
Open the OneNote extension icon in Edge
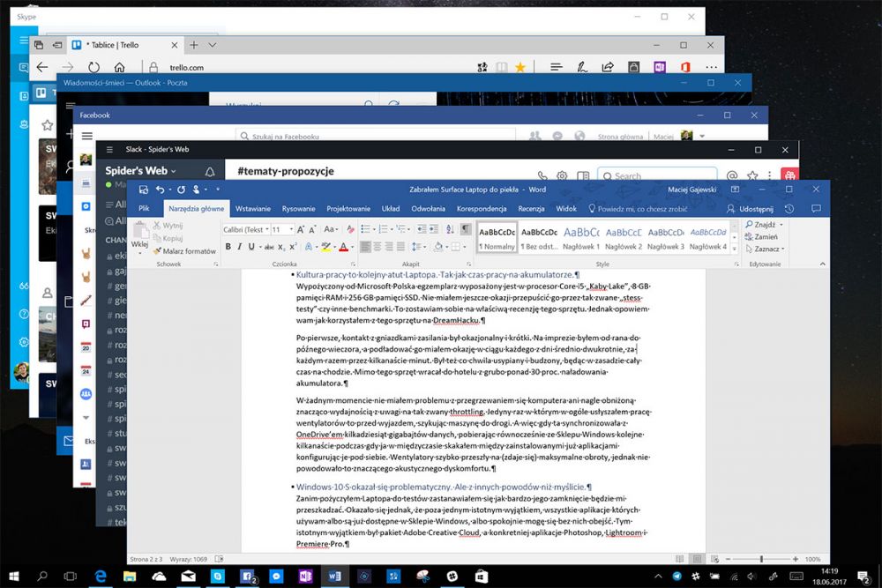(x=660, y=68)
